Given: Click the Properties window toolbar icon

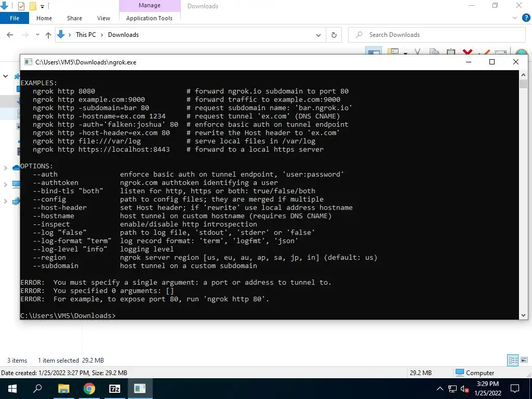Looking at the screenshot, I should 501,51.
